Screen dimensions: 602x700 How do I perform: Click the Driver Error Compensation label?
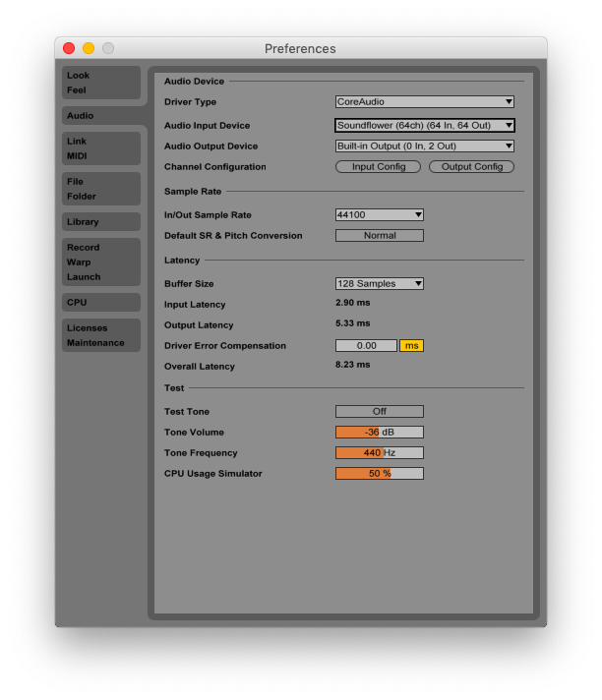click(225, 346)
